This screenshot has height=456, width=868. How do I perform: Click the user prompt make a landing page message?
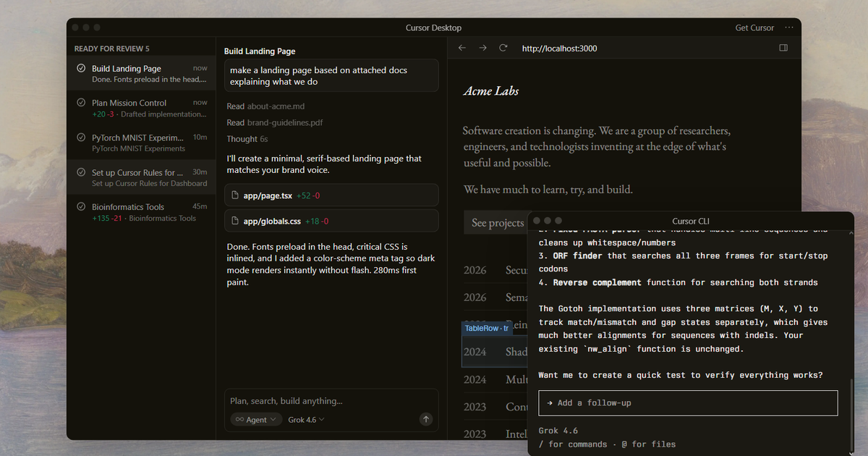[x=331, y=76]
